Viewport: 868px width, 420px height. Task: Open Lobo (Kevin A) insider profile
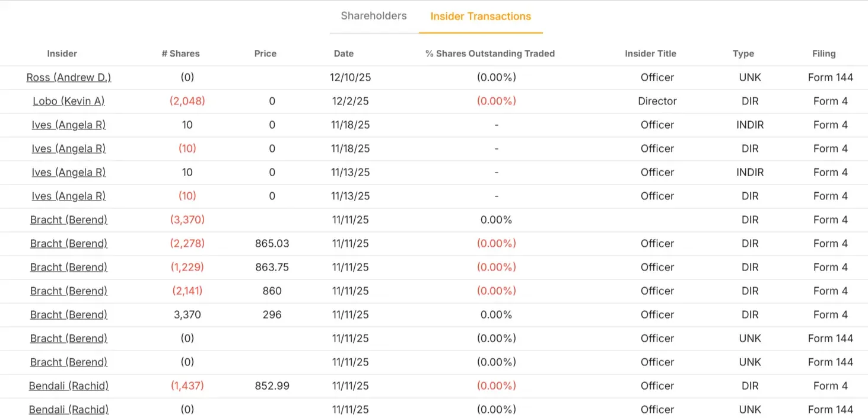pos(69,101)
